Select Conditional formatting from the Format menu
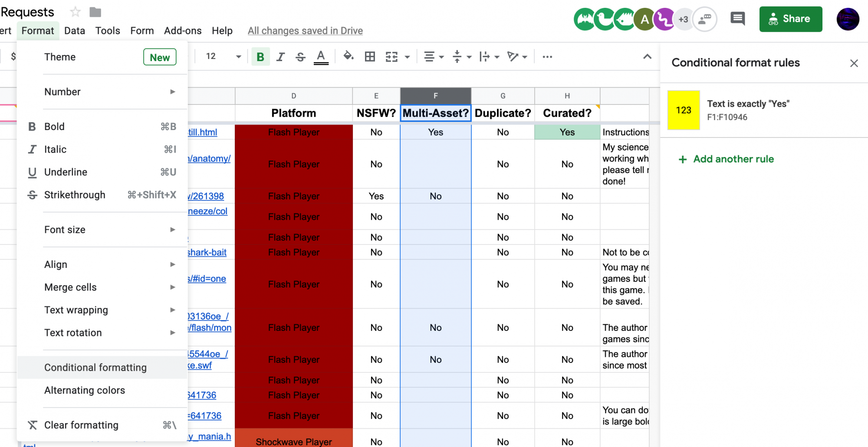868x447 pixels. click(95, 367)
